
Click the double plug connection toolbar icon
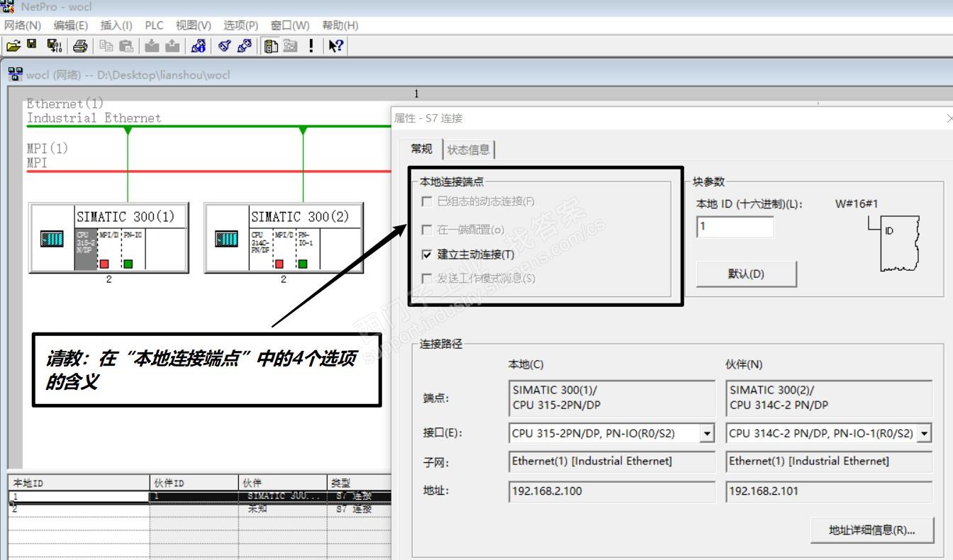coord(244,46)
